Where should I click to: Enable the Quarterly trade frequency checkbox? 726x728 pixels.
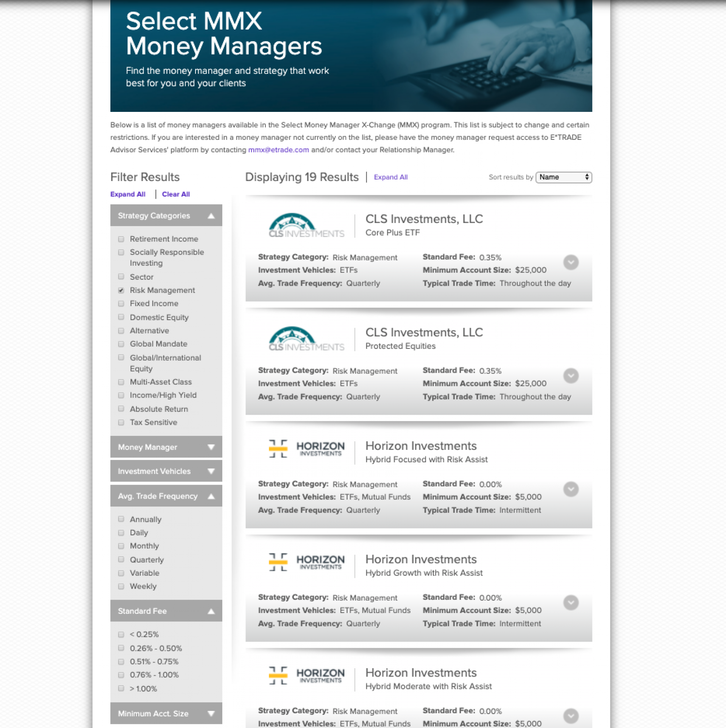pyautogui.click(x=121, y=559)
